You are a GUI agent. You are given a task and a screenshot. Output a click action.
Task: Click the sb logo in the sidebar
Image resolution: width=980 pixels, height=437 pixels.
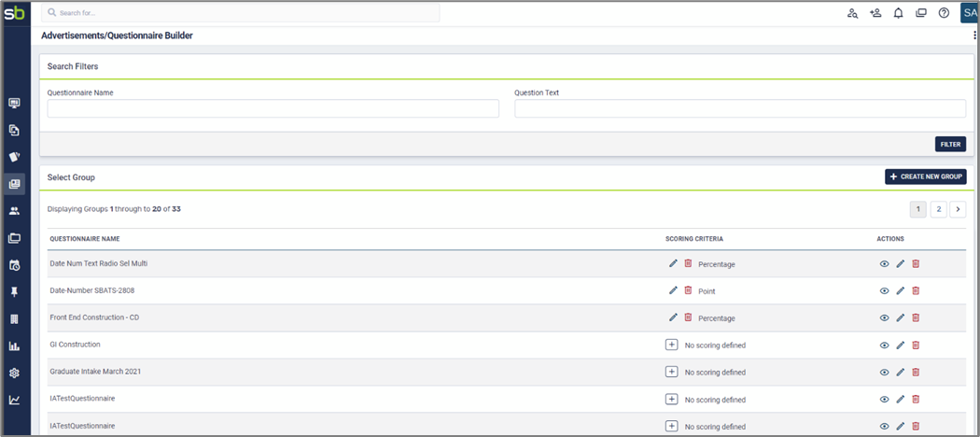tap(14, 13)
